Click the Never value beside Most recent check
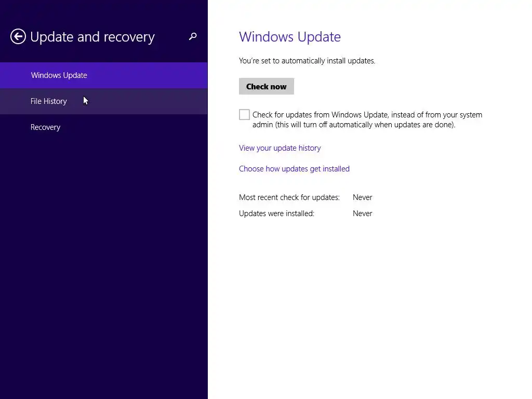The image size is (532, 399). (x=362, y=197)
